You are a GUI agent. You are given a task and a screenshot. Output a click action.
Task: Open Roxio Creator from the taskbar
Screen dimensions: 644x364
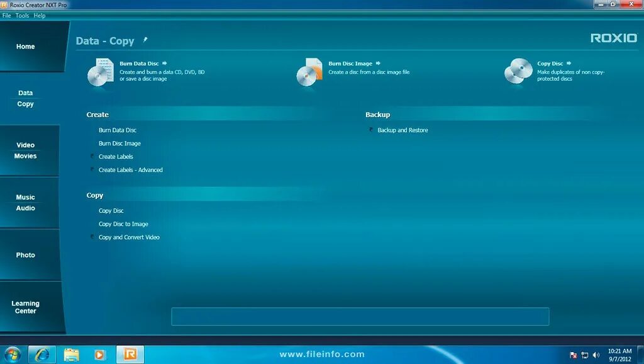click(129, 354)
